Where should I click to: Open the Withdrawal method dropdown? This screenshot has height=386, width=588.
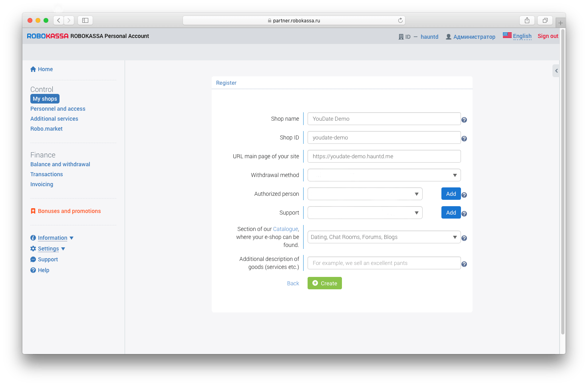click(384, 175)
